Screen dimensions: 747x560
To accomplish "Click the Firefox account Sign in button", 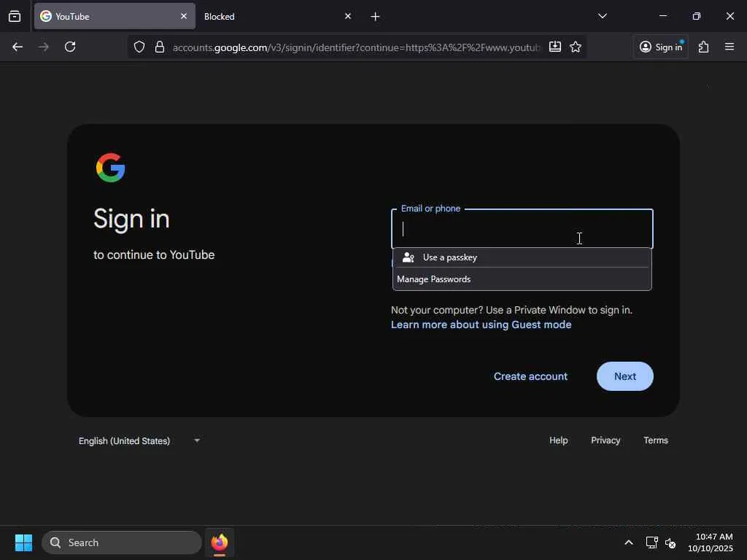I will click(x=661, y=47).
